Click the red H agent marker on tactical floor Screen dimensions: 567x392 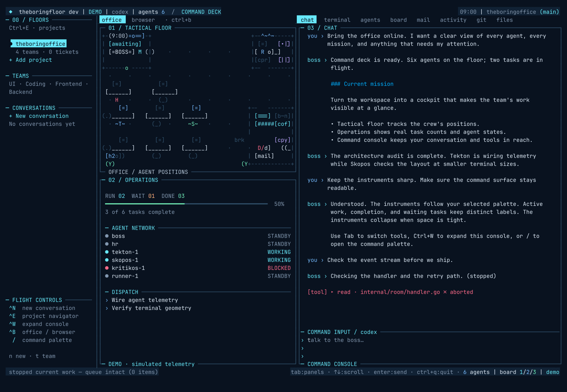click(117, 100)
